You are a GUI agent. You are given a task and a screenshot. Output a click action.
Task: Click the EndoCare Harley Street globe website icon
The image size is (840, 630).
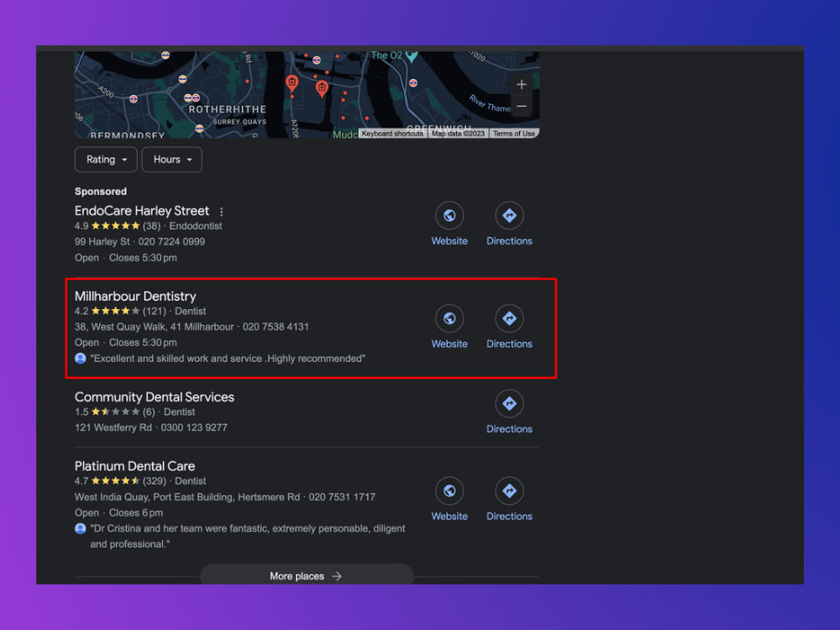coord(449,215)
